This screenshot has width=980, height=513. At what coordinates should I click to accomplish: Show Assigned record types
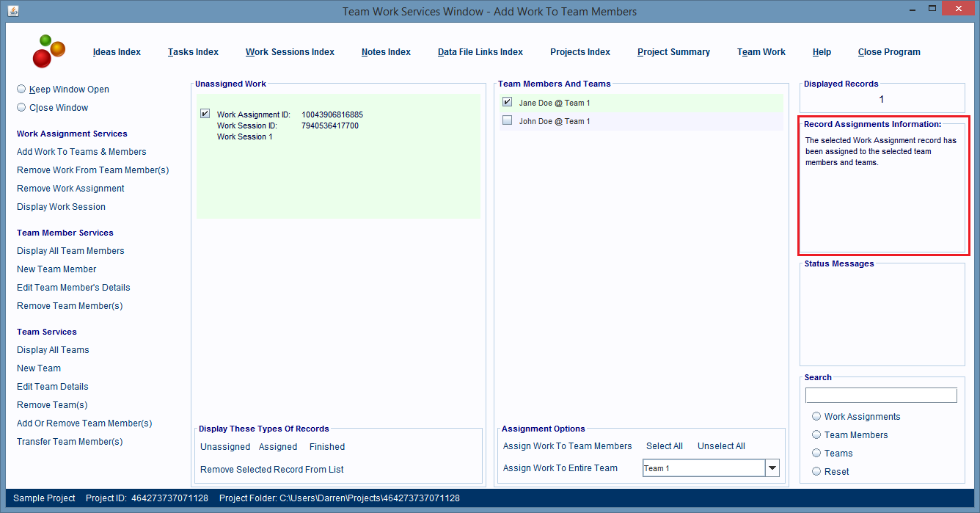click(x=278, y=447)
